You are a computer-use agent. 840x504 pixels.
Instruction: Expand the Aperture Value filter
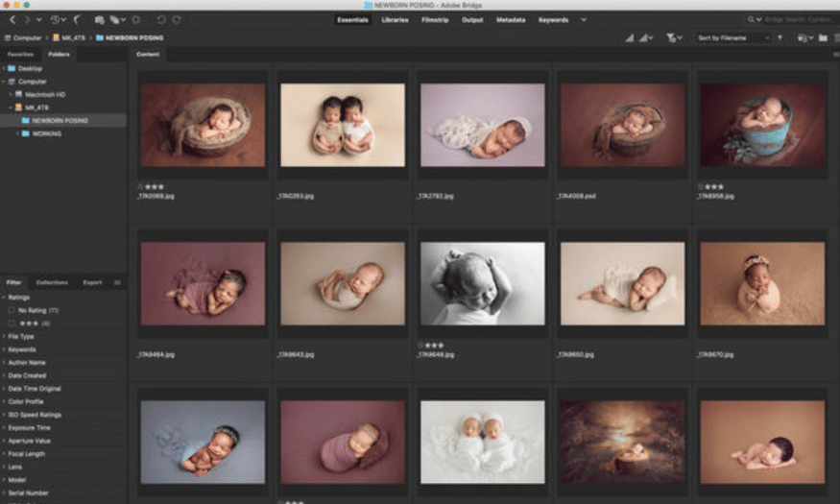point(4,441)
